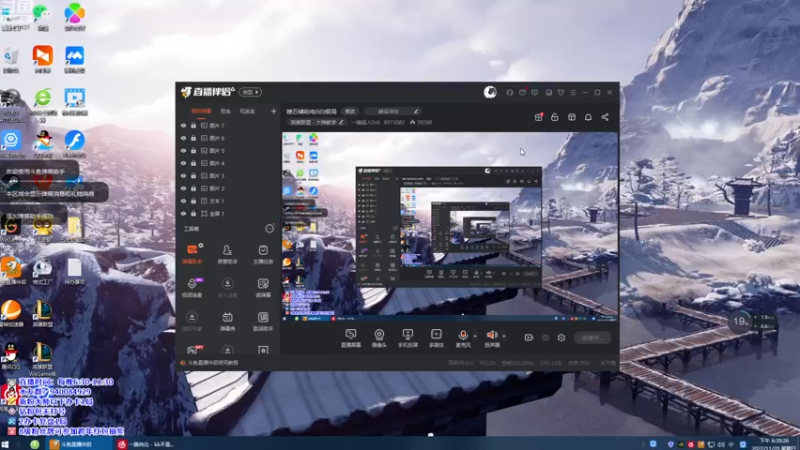
Task: Open the 视频连麦 video co-stream tool
Action: tap(192, 287)
